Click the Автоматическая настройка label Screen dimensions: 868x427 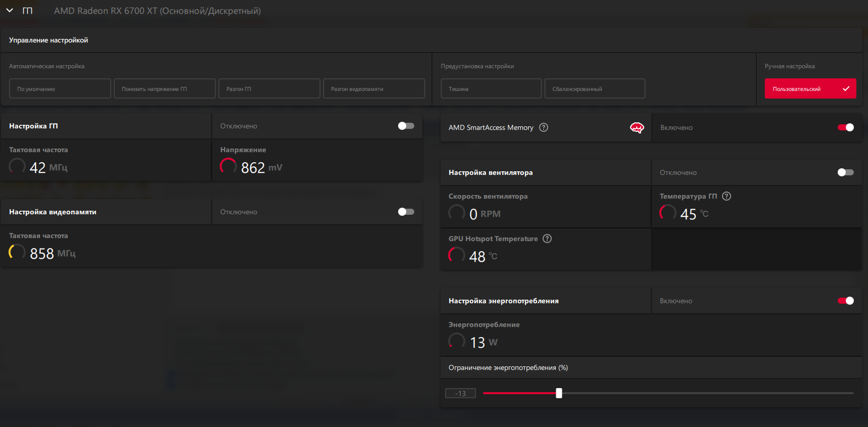coord(46,66)
